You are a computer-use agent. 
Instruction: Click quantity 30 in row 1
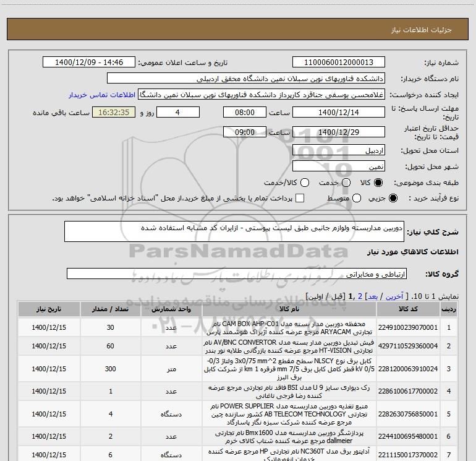tap(111, 327)
